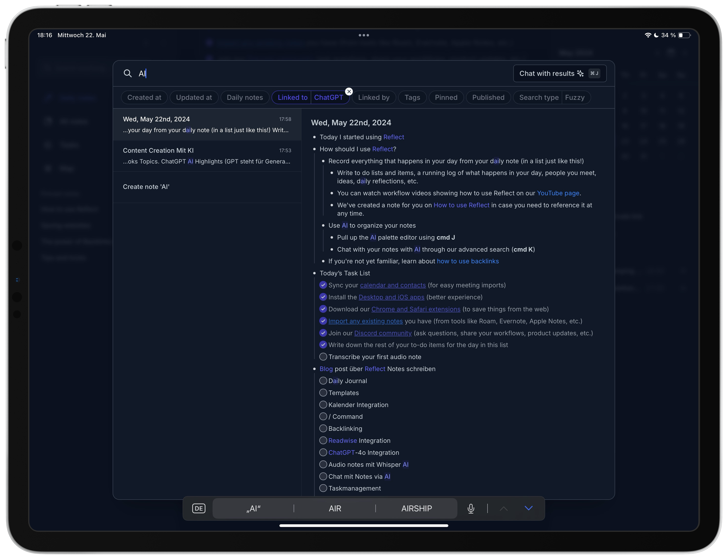Uncheck Join our Discord community task
The height and width of the screenshot is (560, 728).
coord(323,333)
